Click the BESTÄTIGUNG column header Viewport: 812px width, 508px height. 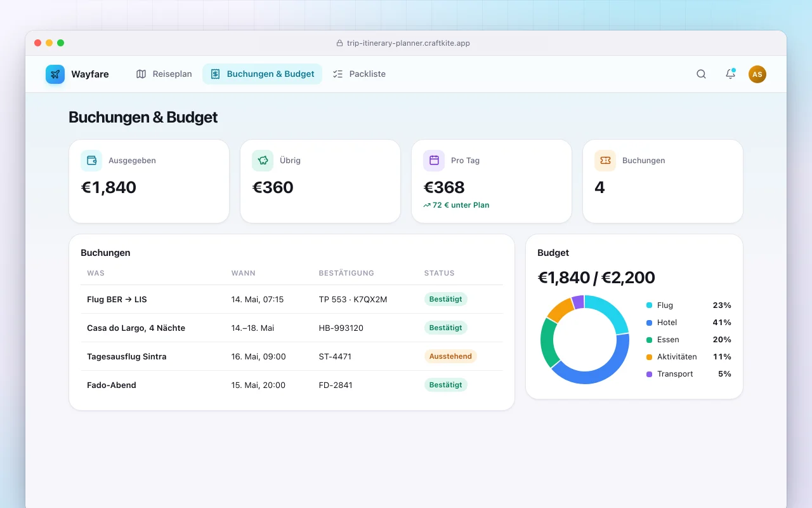pos(346,273)
